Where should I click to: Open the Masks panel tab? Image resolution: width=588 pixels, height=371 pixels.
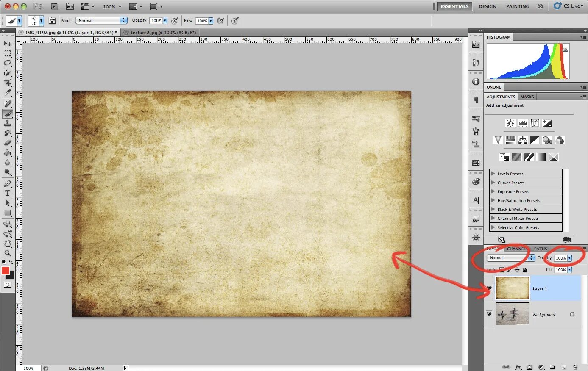point(527,97)
